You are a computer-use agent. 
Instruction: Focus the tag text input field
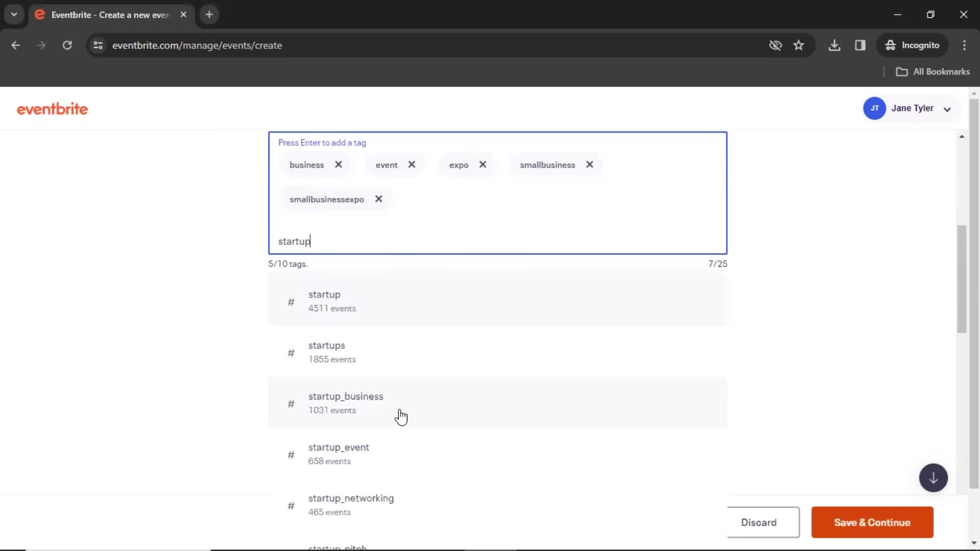[x=498, y=241]
